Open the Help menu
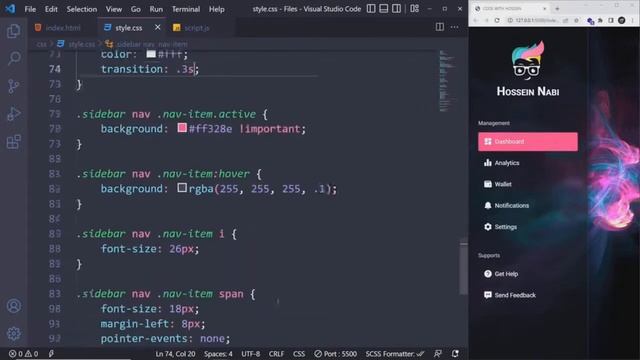Image resolution: width=640 pixels, height=360 pixels. pos(217,9)
